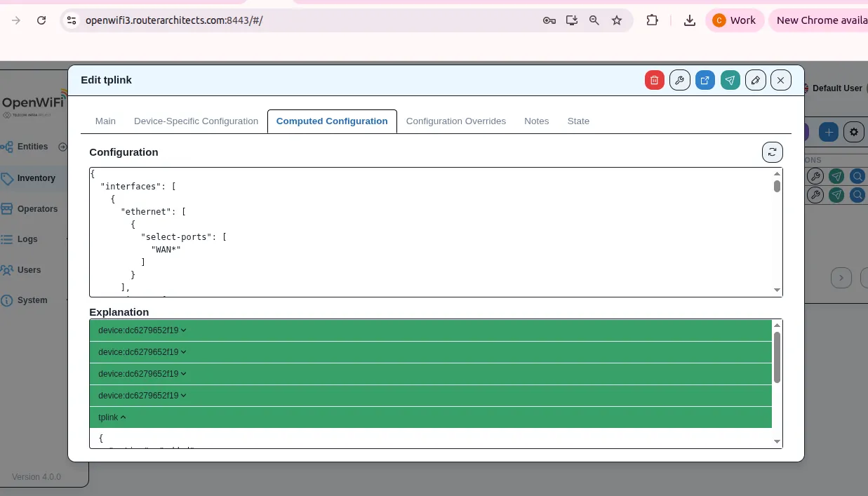Click the green paper plane icon in the header
Screen dimensions: 868x496
[730, 80]
